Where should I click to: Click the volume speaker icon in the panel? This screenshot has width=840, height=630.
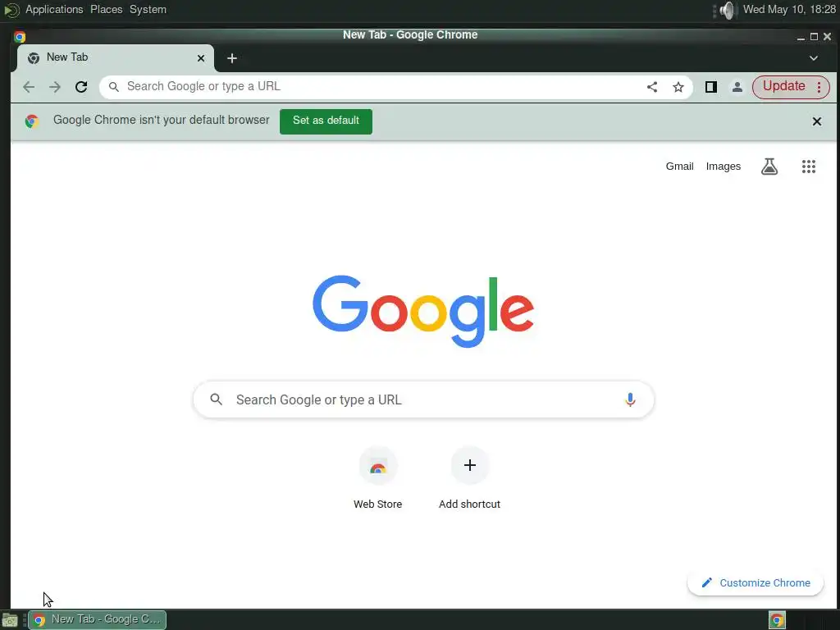(728, 10)
